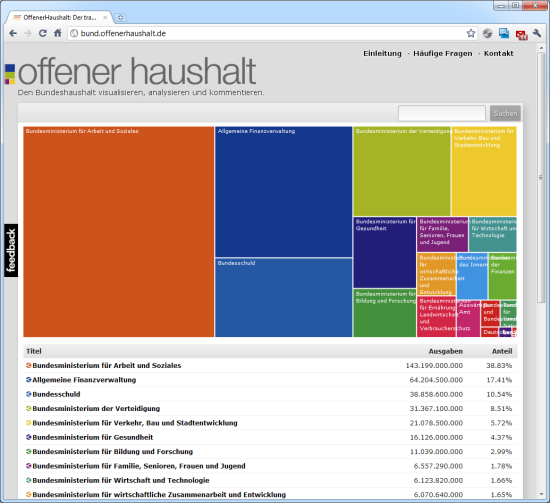Click the percentage 38.83%
550x503 pixels.
point(499,365)
